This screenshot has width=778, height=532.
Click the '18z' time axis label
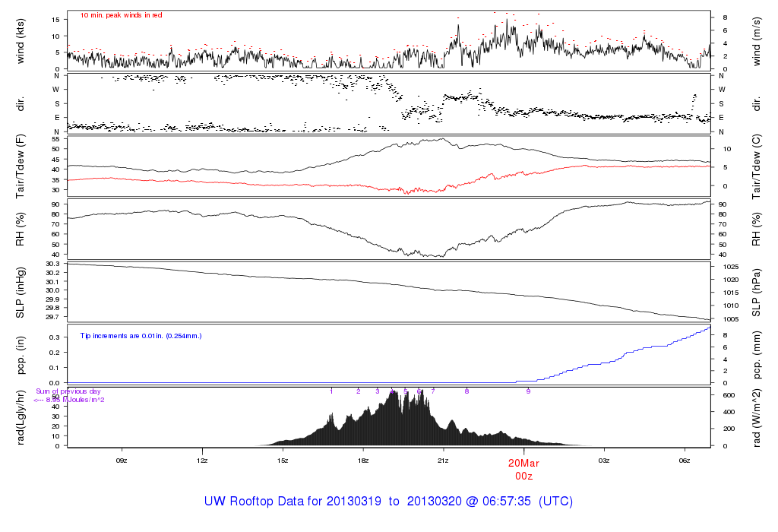(x=362, y=461)
